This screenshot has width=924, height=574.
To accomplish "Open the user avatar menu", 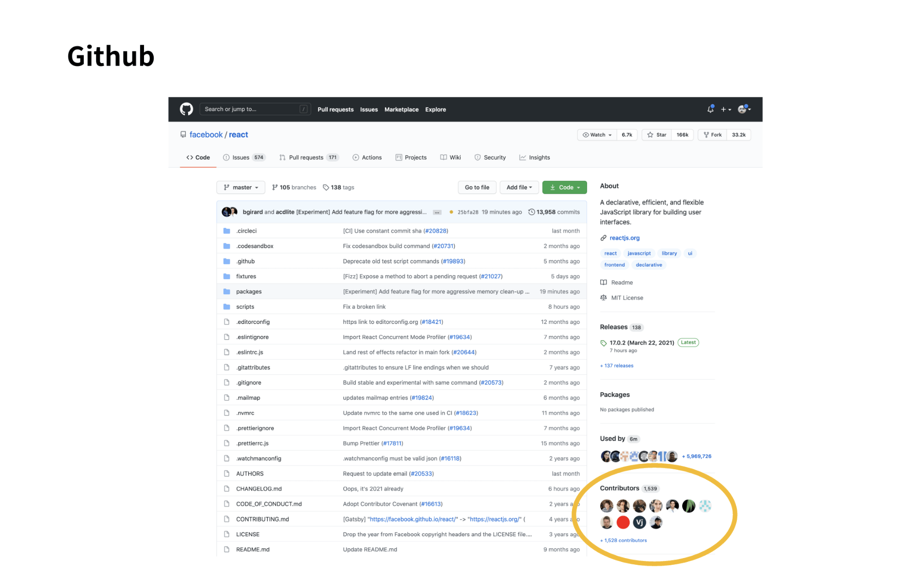I will click(744, 109).
